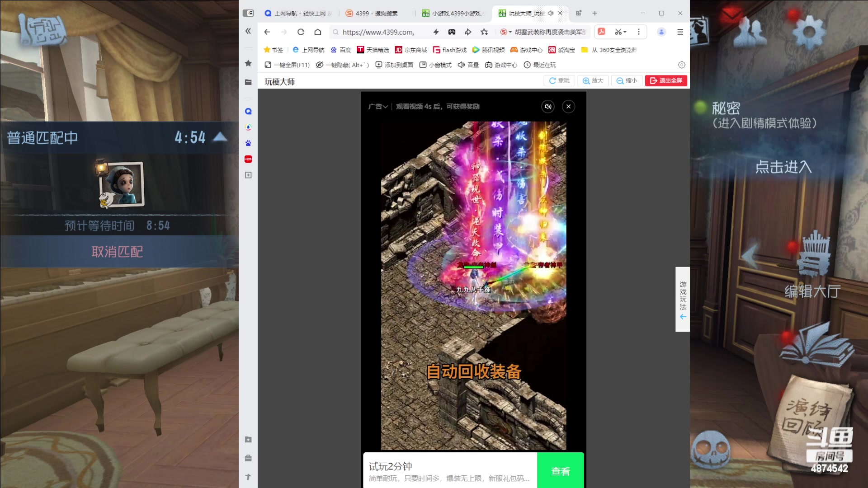The width and height of the screenshot is (868, 488).
Task: Click 添加到桌面 in the game toolbar
Action: (394, 65)
